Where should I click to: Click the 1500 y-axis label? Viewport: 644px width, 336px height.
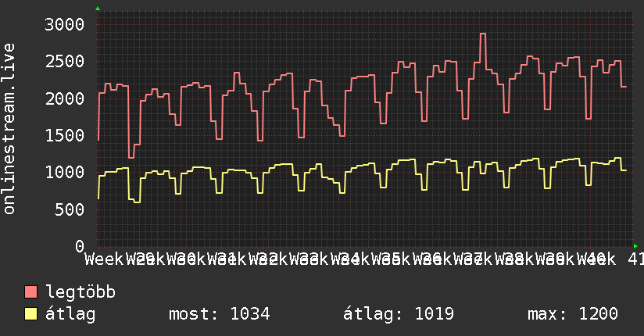tap(65, 135)
